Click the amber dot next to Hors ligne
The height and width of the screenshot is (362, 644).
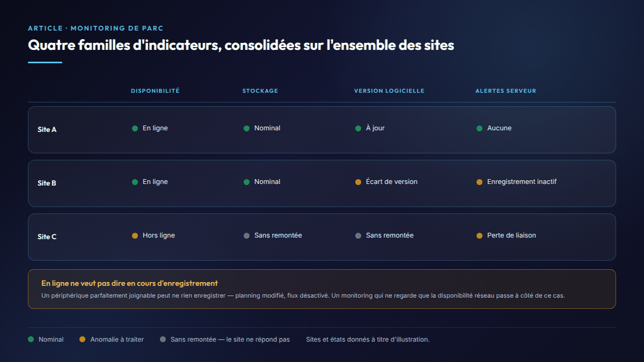(135, 236)
